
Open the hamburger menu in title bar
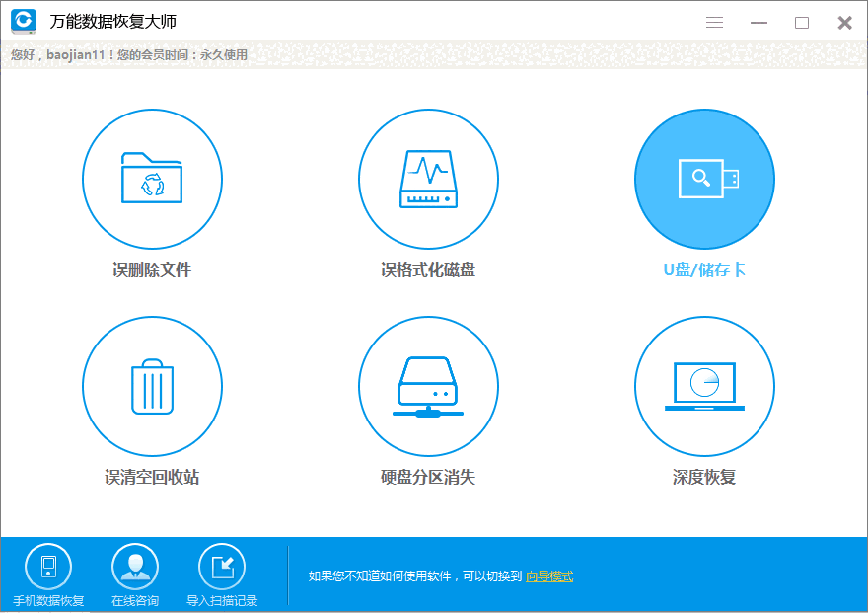[x=714, y=21]
